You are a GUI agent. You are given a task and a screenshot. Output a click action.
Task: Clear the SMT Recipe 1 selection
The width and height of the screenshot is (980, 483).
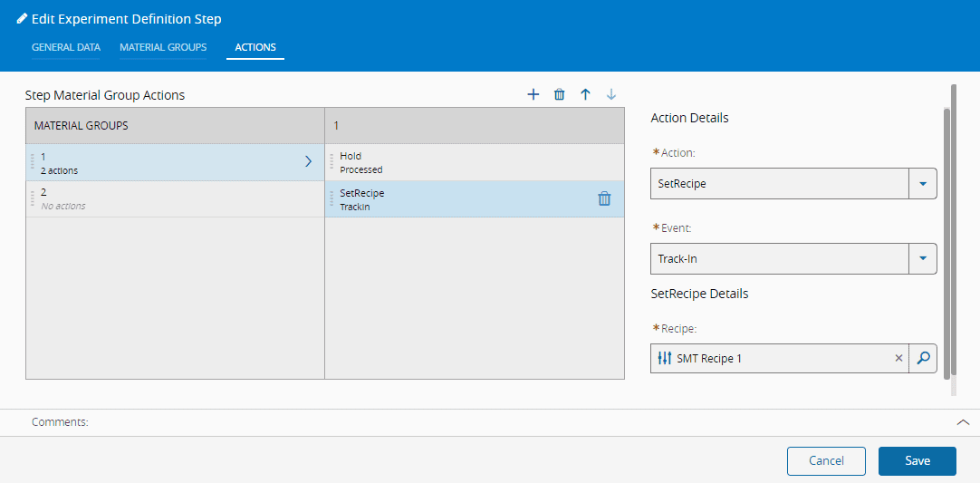pyautogui.click(x=898, y=359)
